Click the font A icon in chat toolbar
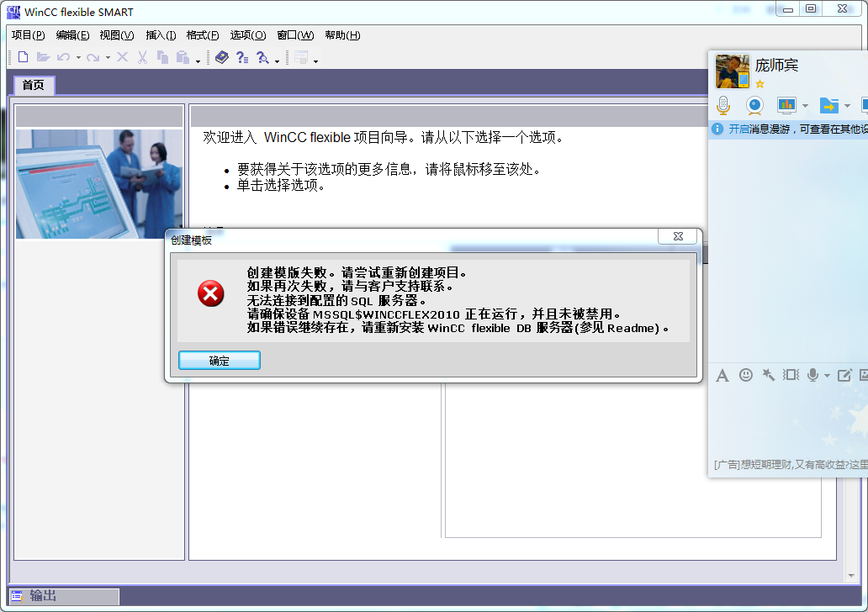The height and width of the screenshot is (612, 868). (722, 376)
